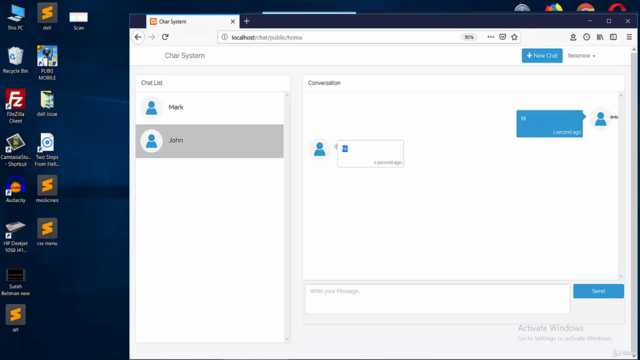Open the faraznow user dropdown
This screenshot has height=360, width=640.
point(581,56)
